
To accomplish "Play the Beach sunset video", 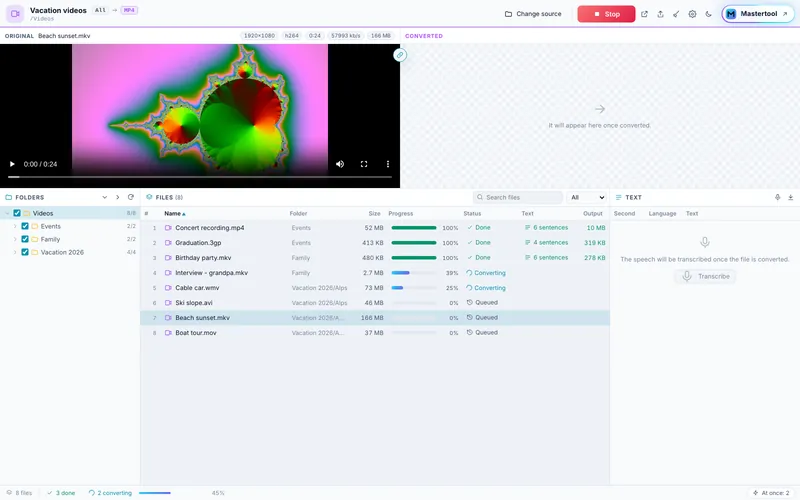I will (x=12, y=164).
